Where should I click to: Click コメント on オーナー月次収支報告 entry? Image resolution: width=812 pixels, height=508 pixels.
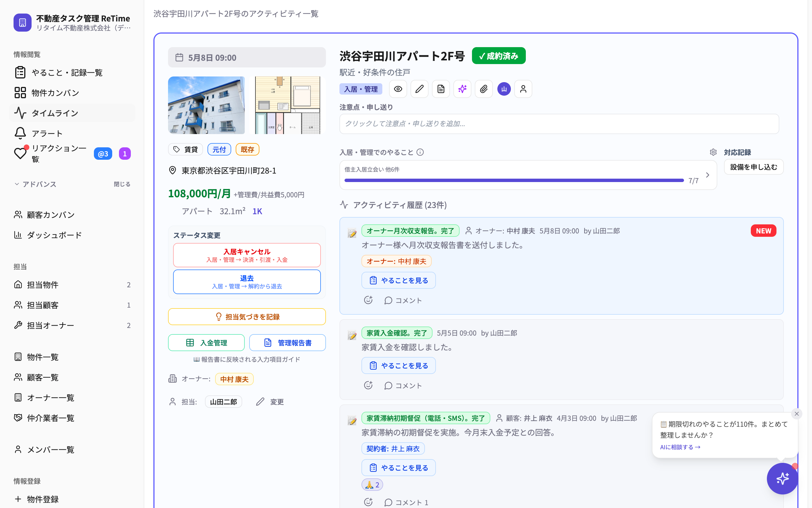tap(403, 300)
